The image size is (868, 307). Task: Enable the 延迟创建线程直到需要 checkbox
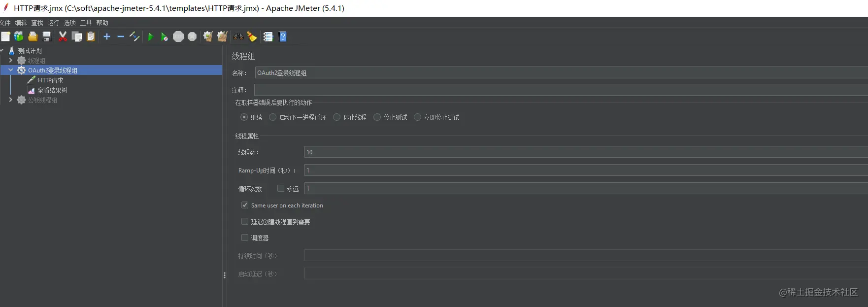coord(245,221)
